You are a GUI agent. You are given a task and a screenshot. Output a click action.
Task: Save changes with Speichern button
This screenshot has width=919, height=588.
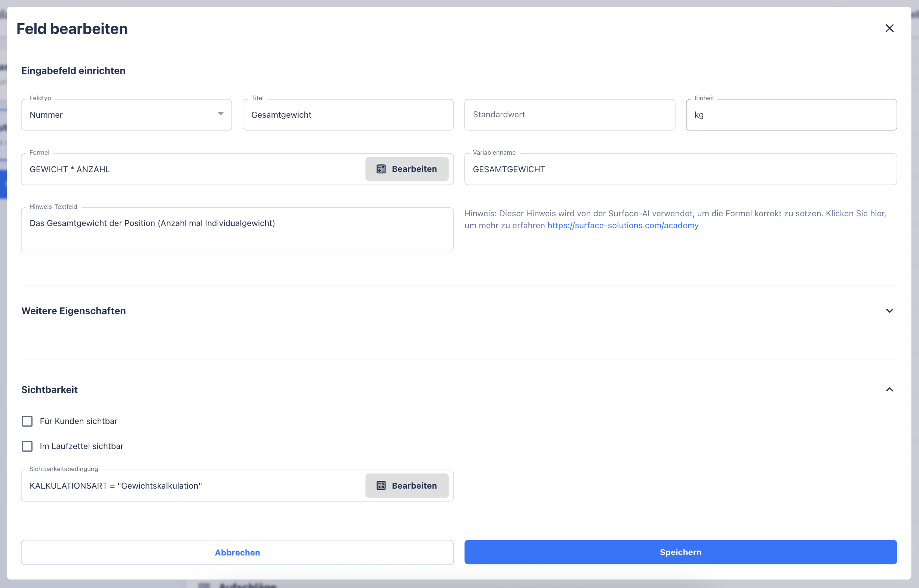[680, 552]
